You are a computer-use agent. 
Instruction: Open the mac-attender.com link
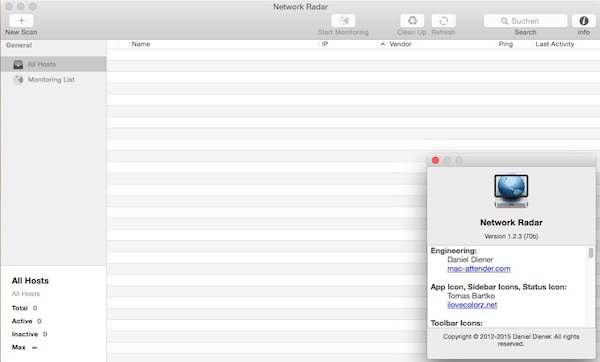coord(479,269)
